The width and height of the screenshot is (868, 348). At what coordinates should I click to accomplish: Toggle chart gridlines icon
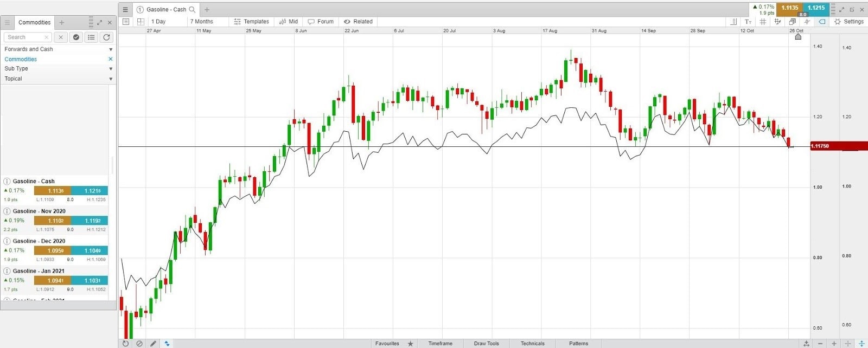[763, 22]
